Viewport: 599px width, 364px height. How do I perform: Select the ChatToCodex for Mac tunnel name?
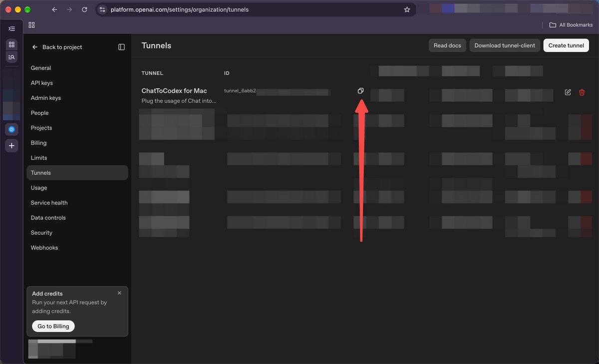tap(174, 91)
